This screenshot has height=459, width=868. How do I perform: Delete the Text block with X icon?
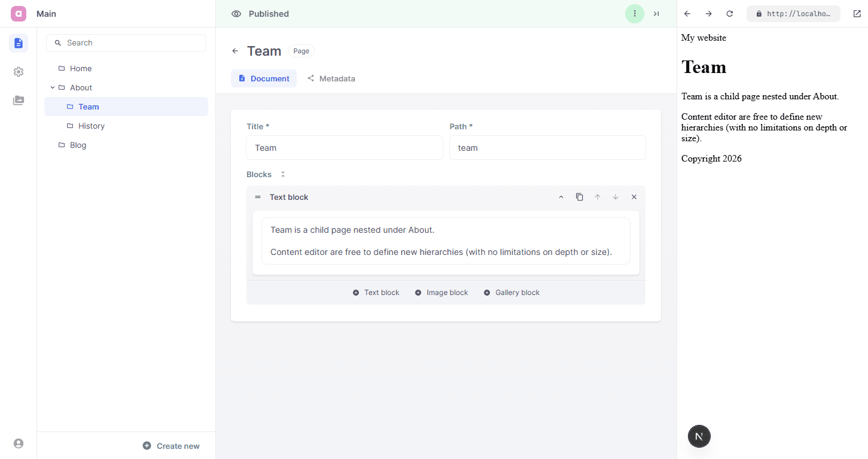[x=634, y=197]
